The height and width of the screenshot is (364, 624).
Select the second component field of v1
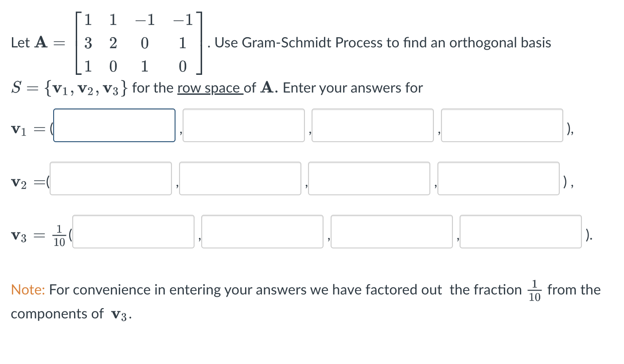click(x=243, y=125)
